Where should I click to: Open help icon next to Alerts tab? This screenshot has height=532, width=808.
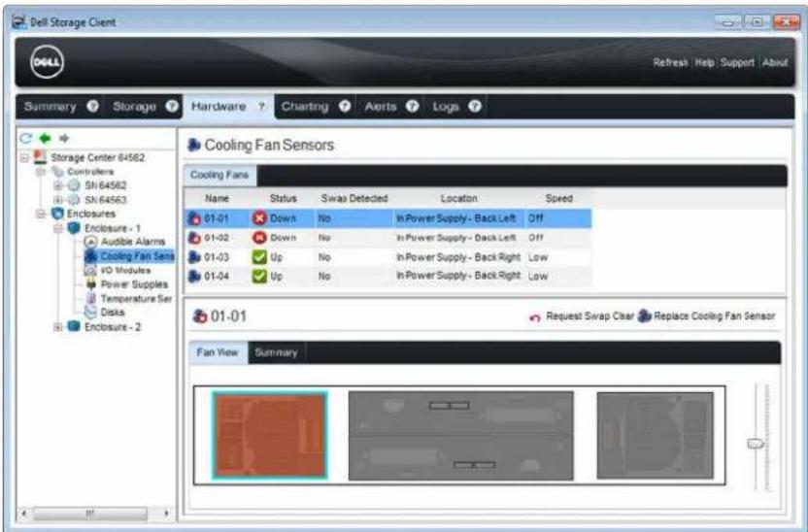[412, 106]
